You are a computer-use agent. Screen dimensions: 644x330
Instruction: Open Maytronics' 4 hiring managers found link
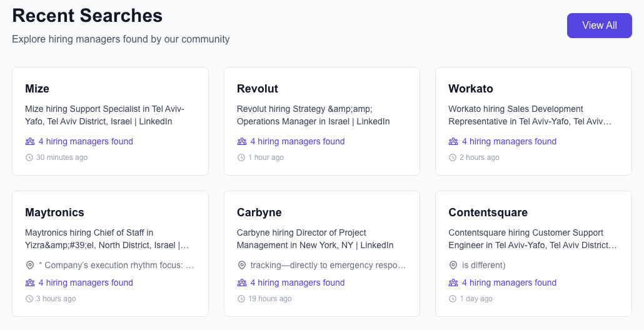86,282
